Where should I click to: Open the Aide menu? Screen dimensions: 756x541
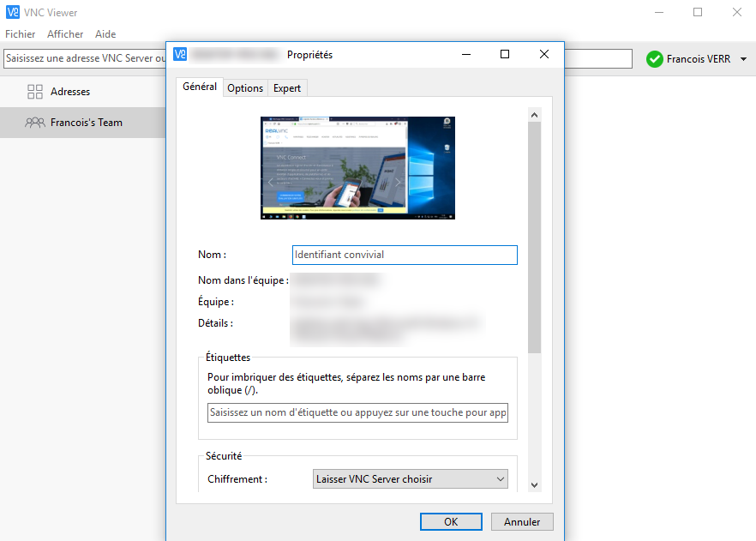pos(105,34)
